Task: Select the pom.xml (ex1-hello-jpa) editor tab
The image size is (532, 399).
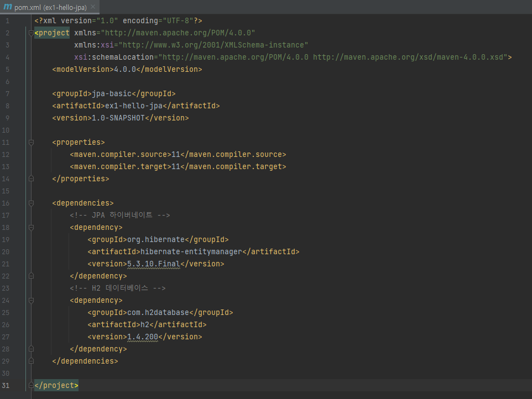Action: point(50,7)
